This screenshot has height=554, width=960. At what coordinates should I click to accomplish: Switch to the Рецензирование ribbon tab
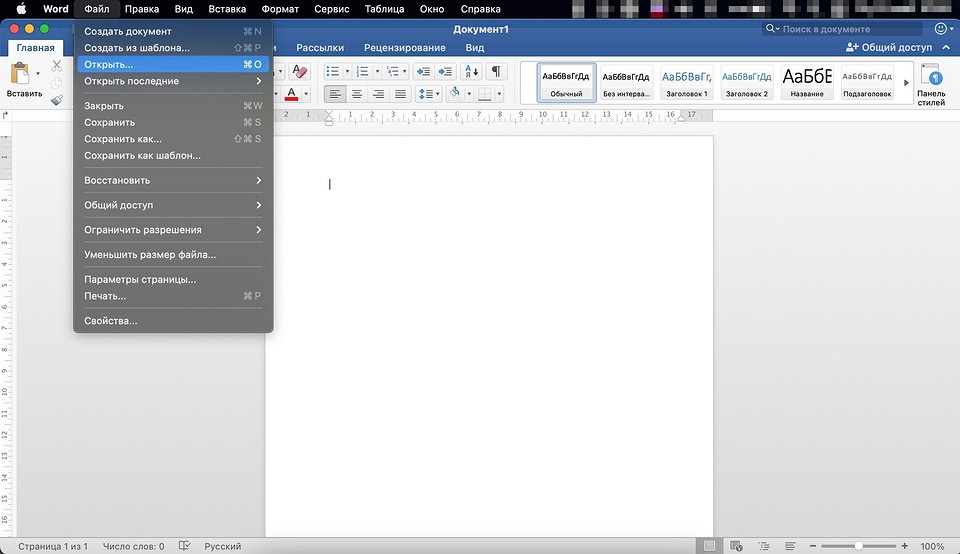tap(404, 47)
